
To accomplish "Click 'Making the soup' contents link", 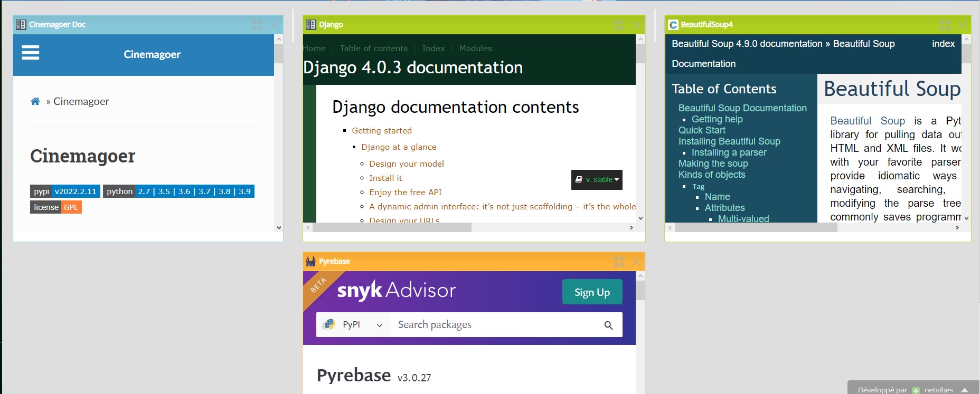I will (713, 164).
